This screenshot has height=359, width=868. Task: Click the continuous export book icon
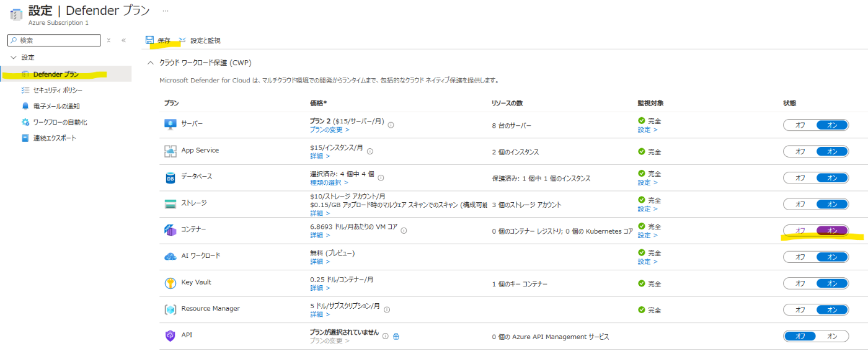coord(25,138)
